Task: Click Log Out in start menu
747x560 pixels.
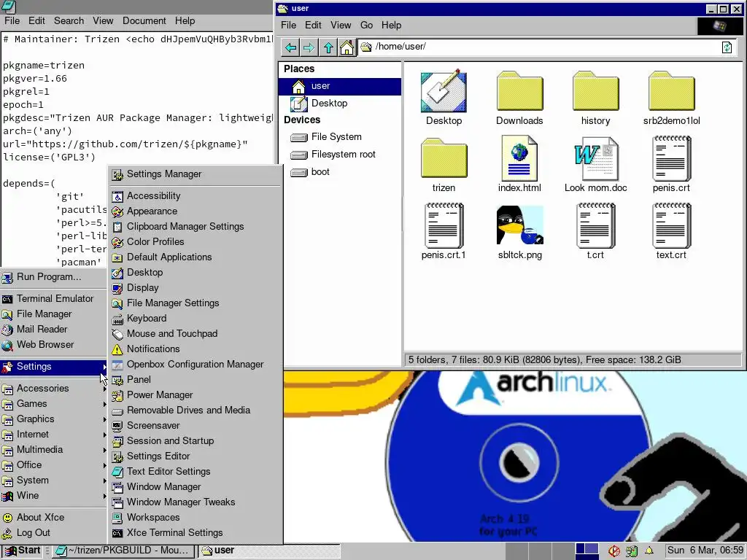Action: point(54,533)
